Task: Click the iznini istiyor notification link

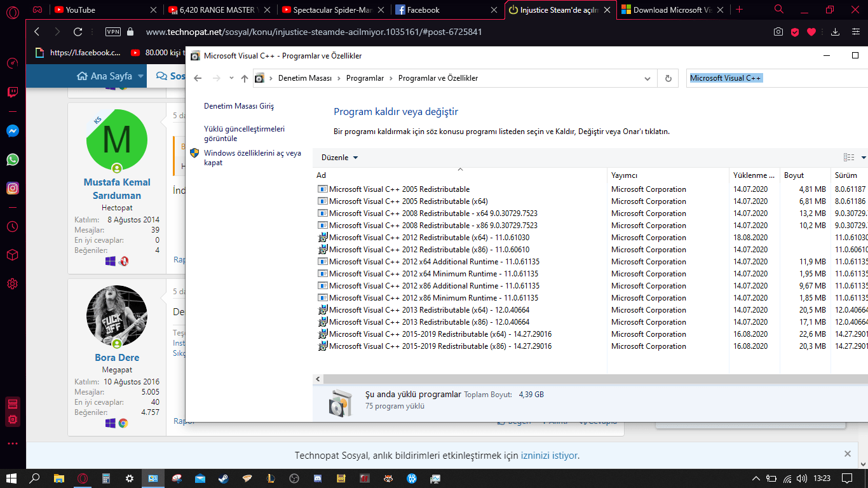Action: click(x=549, y=456)
